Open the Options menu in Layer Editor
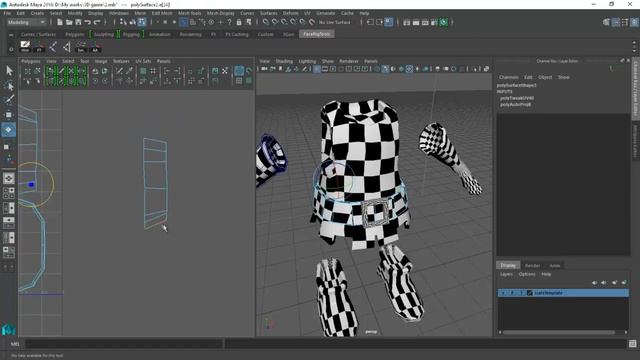This screenshot has height=360, width=640. (527, 274)
